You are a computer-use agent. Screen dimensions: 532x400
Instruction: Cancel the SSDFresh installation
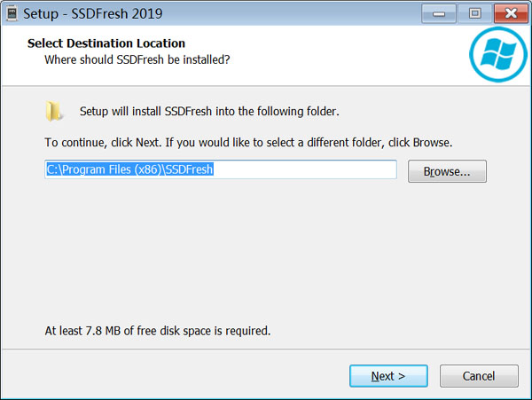pos(479,376)
